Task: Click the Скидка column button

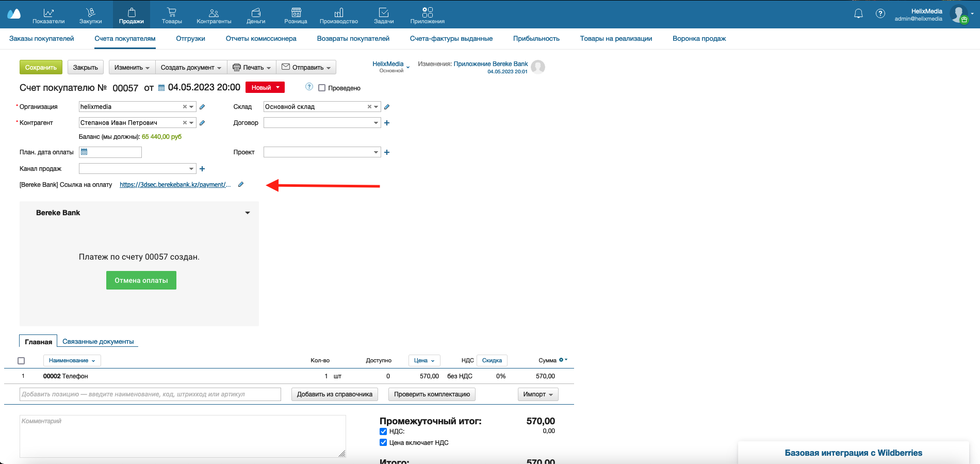Action: pyautogui.click(x=492, y=360)
